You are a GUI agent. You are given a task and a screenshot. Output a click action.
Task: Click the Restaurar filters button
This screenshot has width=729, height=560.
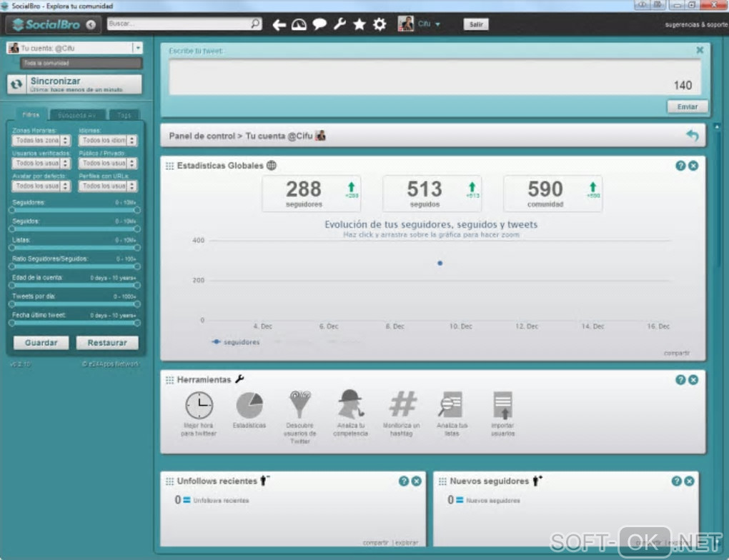coord(107,343)
